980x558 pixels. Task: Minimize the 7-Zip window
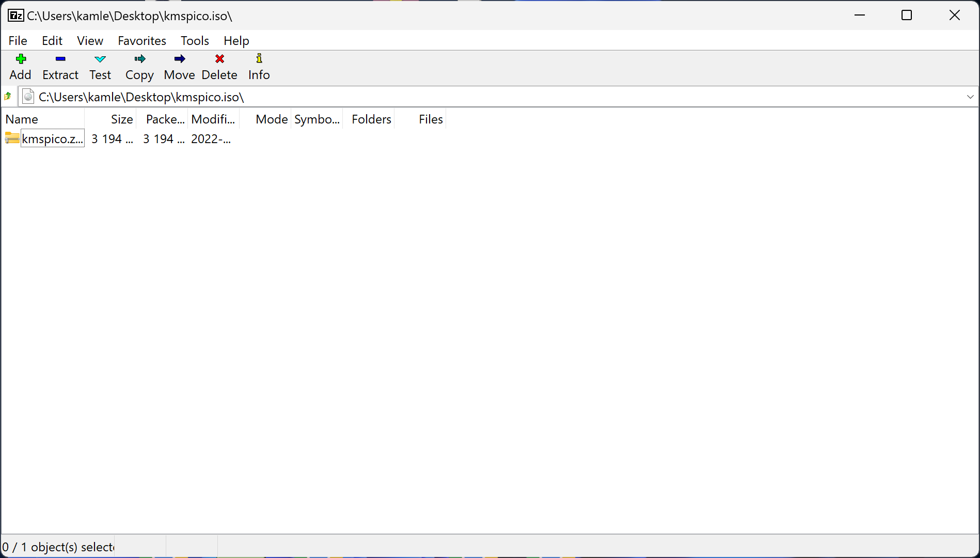[860, 15]
